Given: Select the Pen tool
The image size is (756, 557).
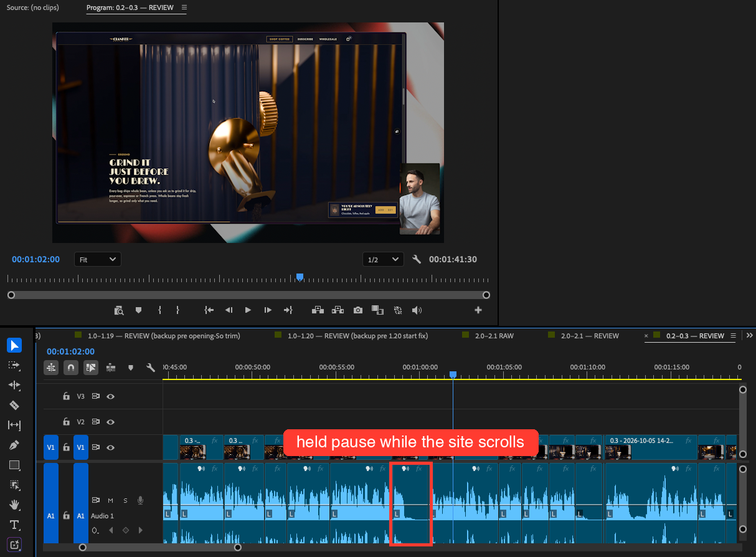Looking at the screenshot, I should [14, 445].
